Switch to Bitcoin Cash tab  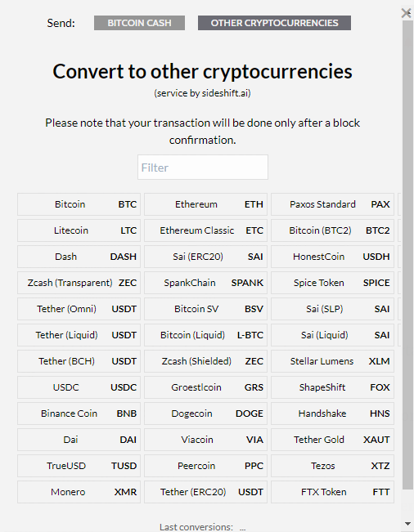(139, 23)
